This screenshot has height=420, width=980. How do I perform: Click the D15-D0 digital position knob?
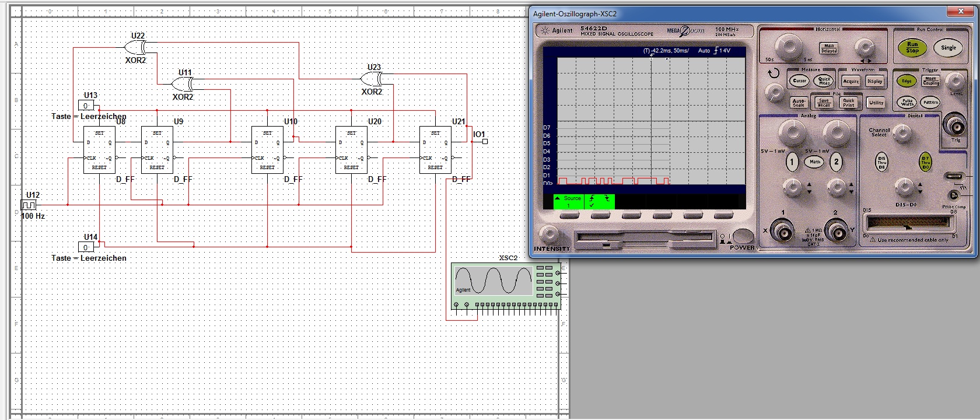pos(904,187)
